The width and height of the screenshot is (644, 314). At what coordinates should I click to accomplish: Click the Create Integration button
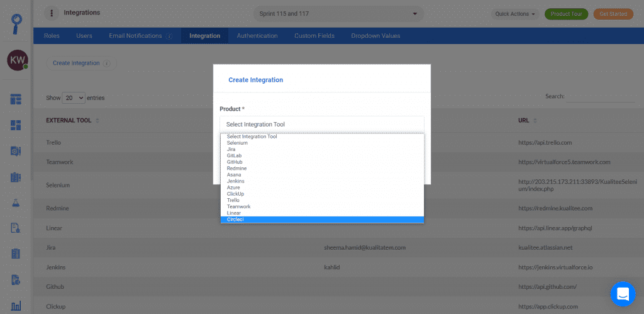(x=81, y=64)
